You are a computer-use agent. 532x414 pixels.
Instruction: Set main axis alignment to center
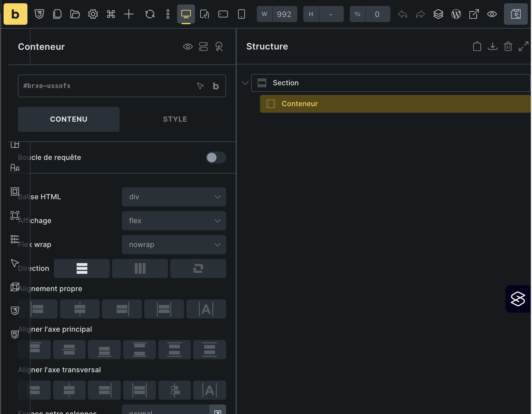click(x=69, y=350)
